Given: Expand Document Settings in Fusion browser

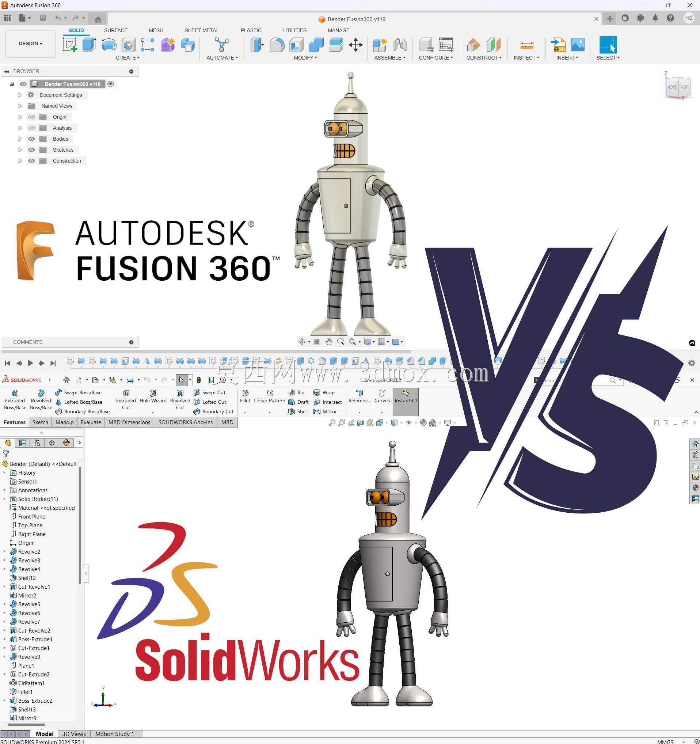Looking at the screenshot, I should tap(20, 95).
